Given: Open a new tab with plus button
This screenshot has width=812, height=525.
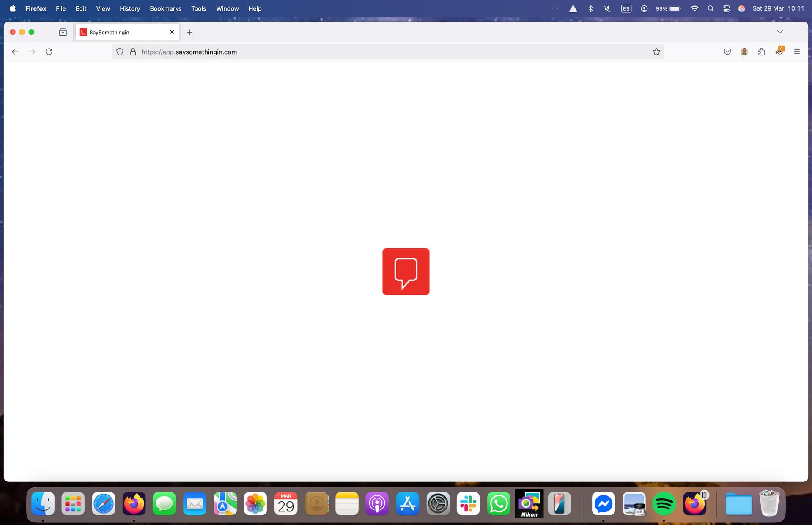Looking at the screenshot, I should 189,32.
